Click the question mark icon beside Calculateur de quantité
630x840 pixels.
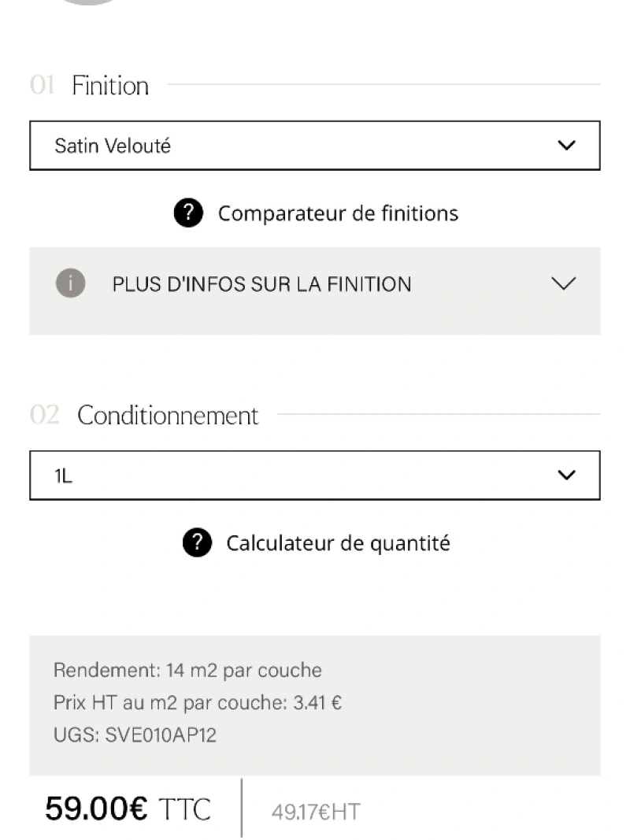click(197, 542)
